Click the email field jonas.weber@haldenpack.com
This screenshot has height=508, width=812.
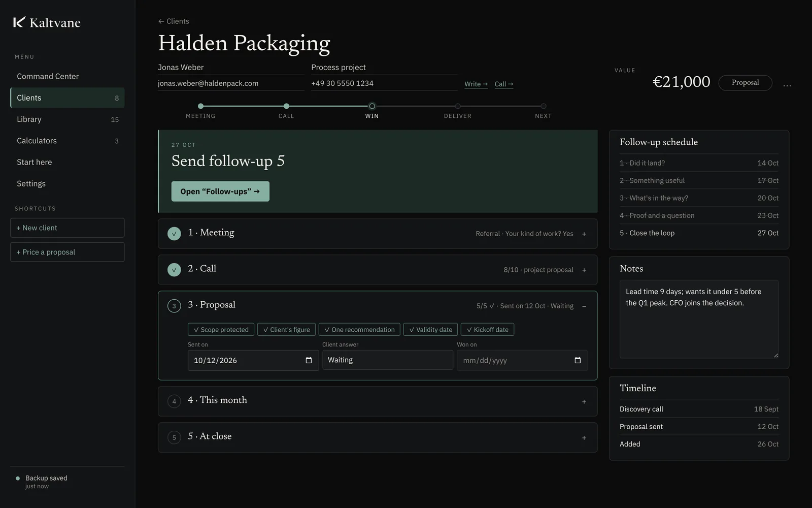tap(231, 83)
